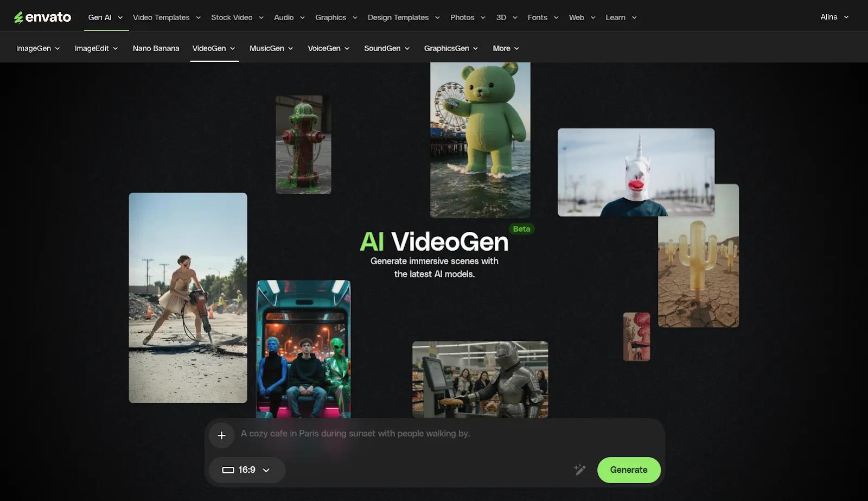Open the 3D dropdown menu
The width and height of the screenshot is (868, 501).
507,17
